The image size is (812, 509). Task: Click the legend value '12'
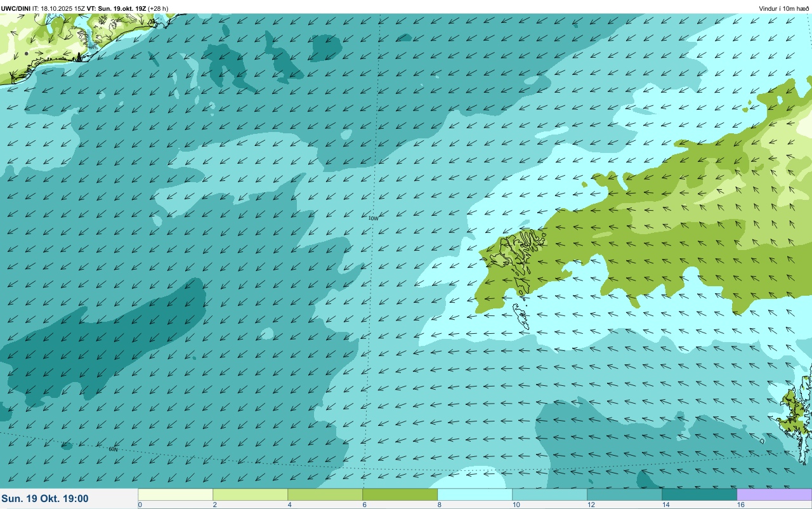coord(591,505)
